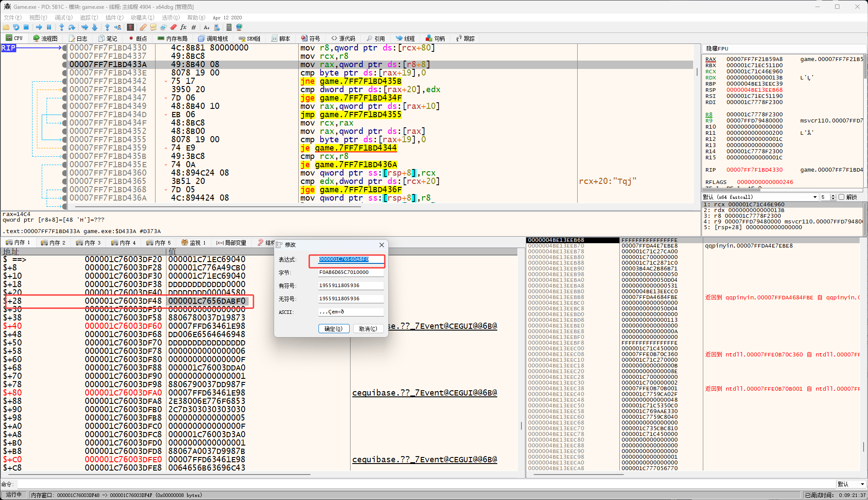The image size is (868, 500).
Task: Click the stop debugging square icon
Action: point(26,27)
